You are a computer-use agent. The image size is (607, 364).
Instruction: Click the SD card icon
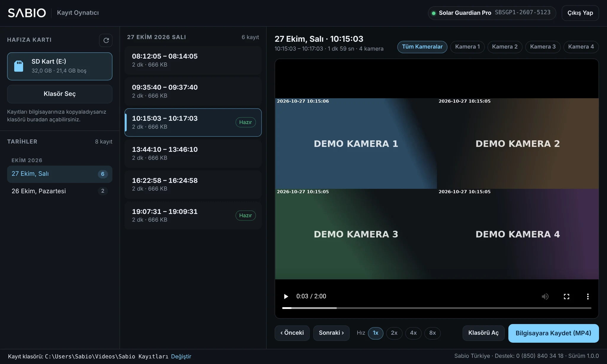tap(19, 66)
